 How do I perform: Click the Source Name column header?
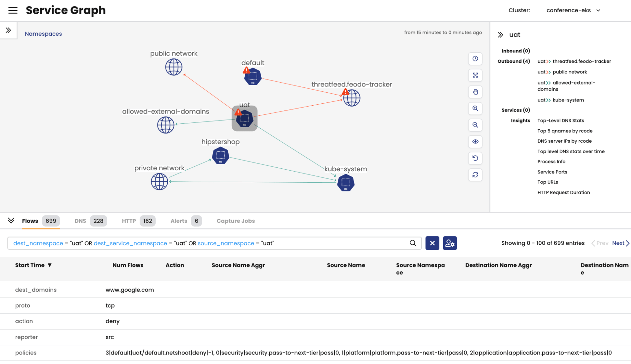pos(346,265)
